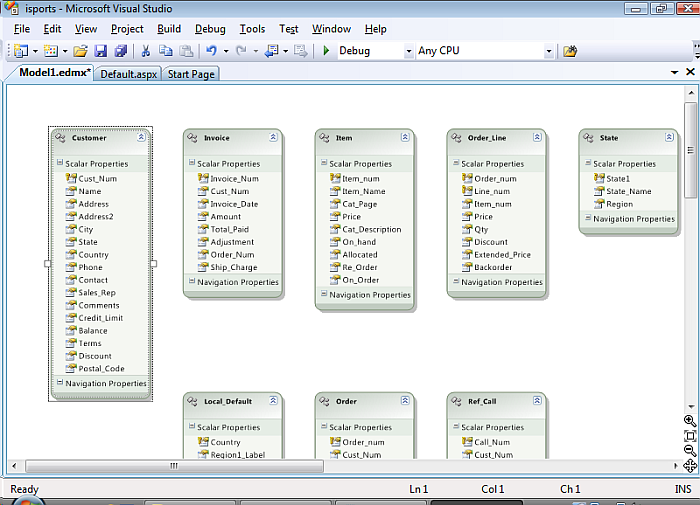The height and width of the screenshot is (505, 700).
Task: Open the pan thumbnail viewer icon
Action: click(x=690, y=466)
